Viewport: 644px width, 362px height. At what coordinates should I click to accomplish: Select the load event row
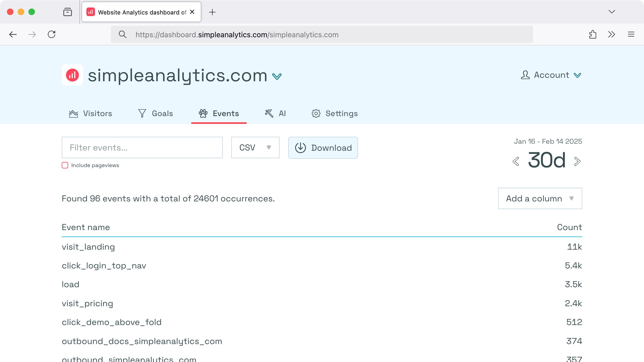[322, 284]
